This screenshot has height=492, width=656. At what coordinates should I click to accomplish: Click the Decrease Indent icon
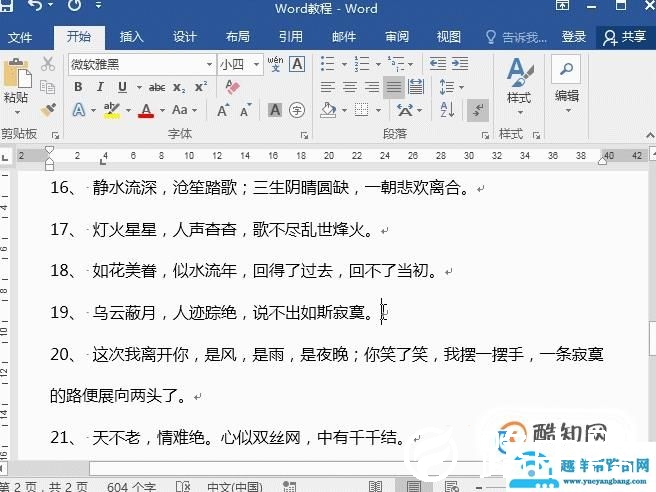coord(438,64)
